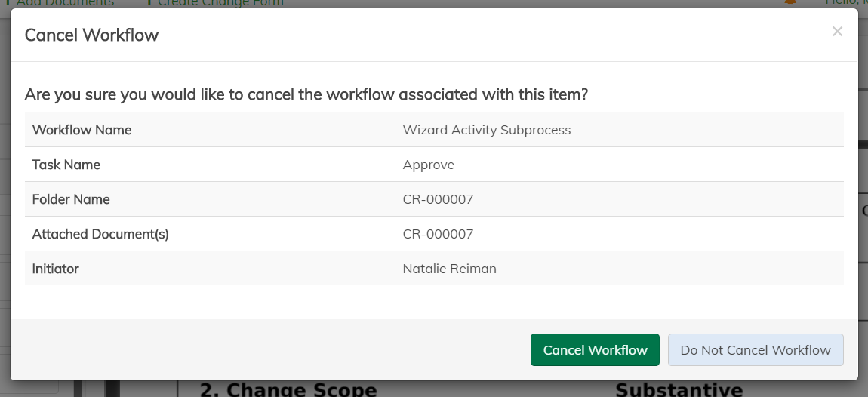Click the 2. Change Scope heading
Viewport: 868px width, 397px height.
tap(288, 389)
